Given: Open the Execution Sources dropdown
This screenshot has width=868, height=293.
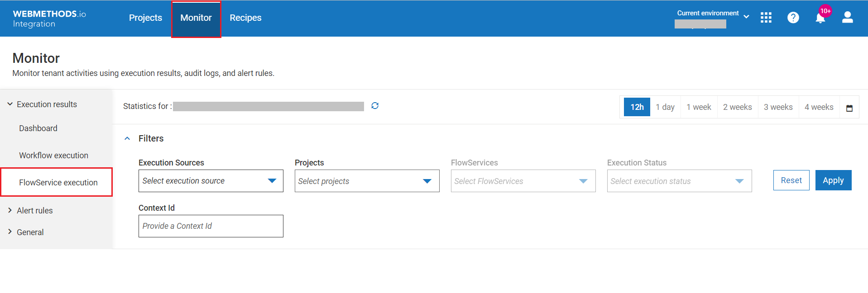Looking at the screenshot, I should [211, 181].
